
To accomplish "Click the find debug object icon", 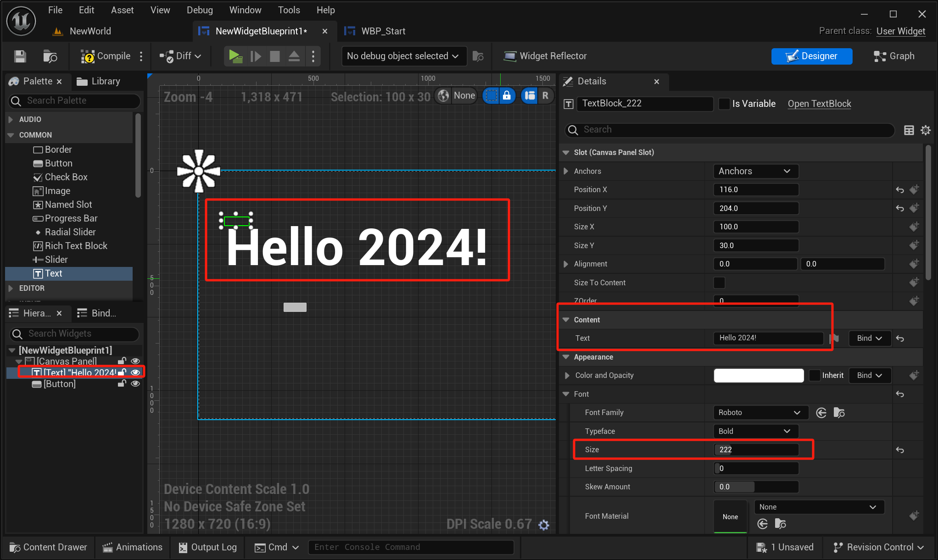I will coord(478,56).
